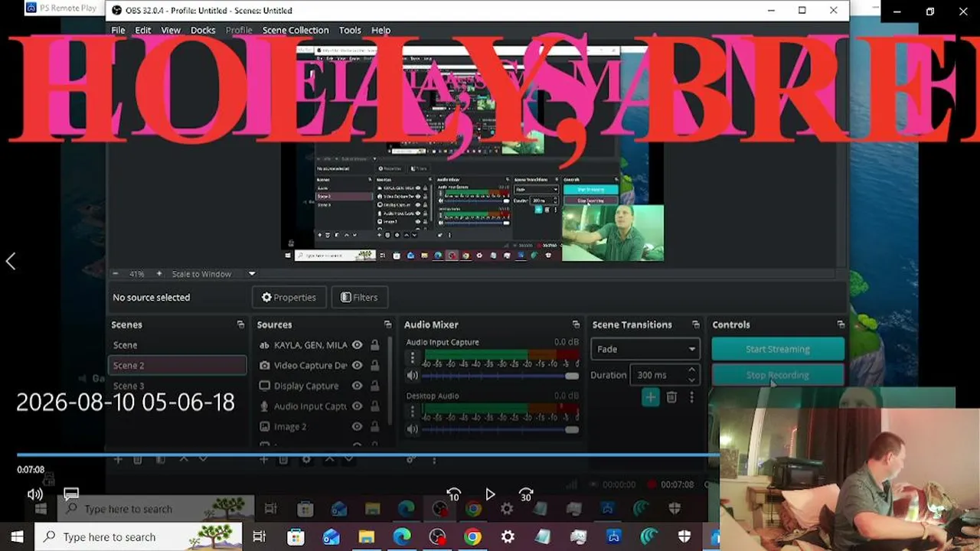Mute Desktop Audio in the mixer
The image size is (980, 551).
click(413, 429)
